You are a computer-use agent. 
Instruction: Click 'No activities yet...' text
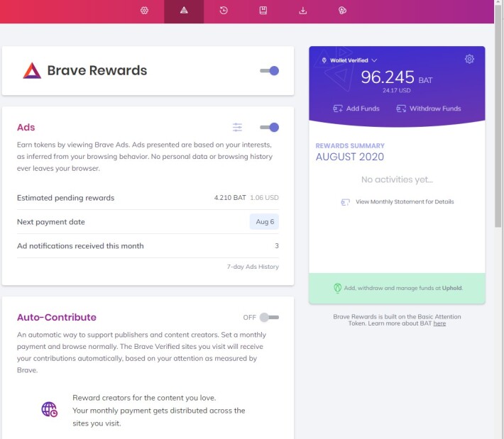(397, 179)
